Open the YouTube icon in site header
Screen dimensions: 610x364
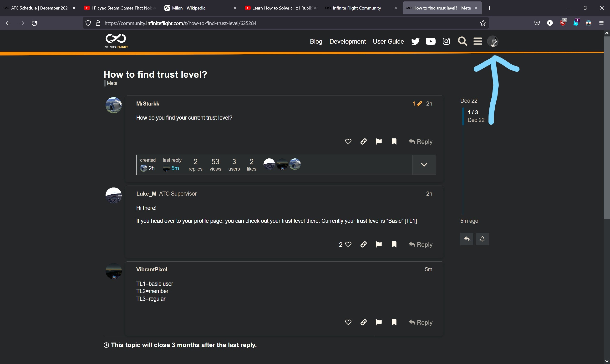point(431,41)
